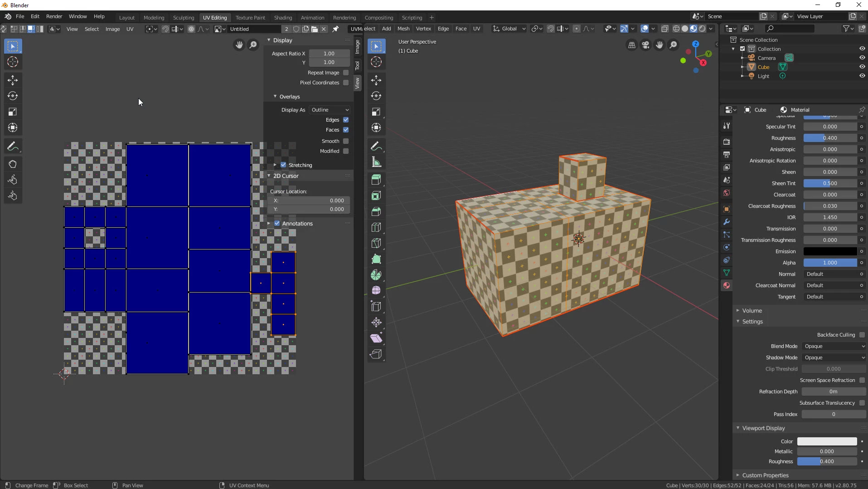Activate the UV editor Move tool
The width and height of the screenshot is (868, 489).
click(x=13, y=80)
